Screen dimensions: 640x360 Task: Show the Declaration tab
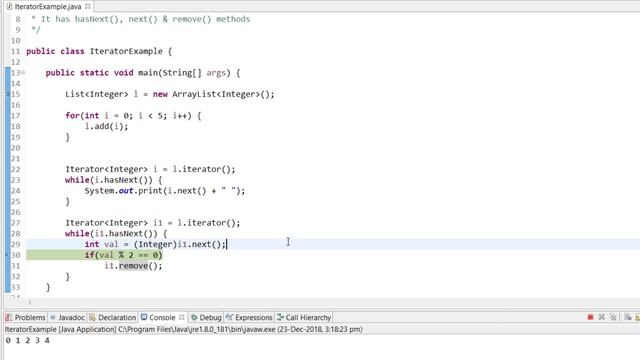click(113, 317)
